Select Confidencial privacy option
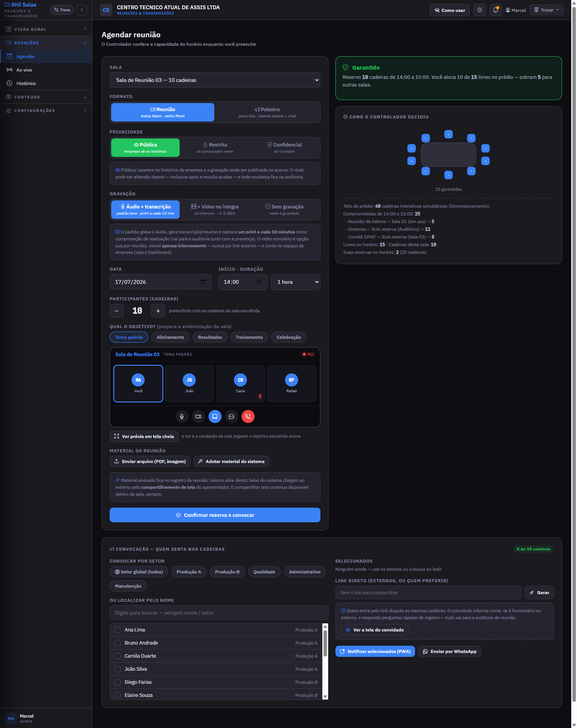Image resolution: width=577 pixels, height=728 pixels. pyautogui.click(x=284, y=148)
